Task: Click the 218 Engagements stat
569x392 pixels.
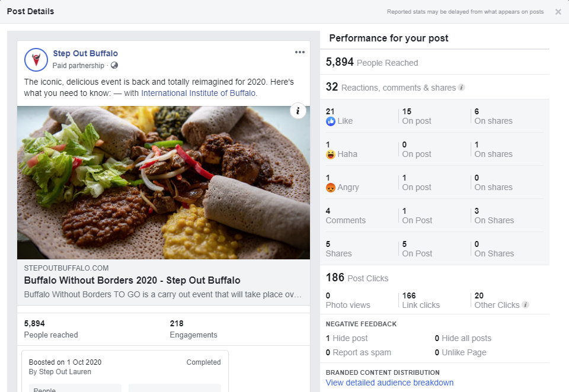Action: point(193,329)
